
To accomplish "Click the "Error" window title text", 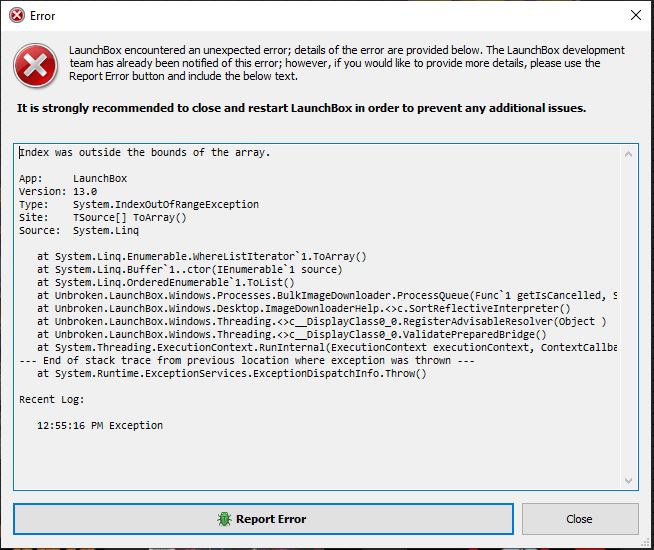I will point(43,16).
